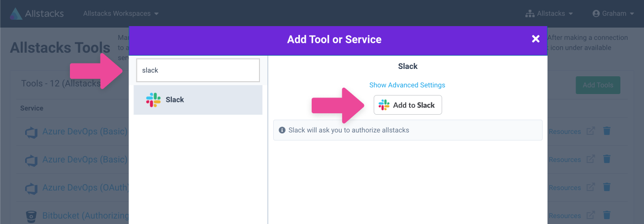Viewport: 644px width, 224px height.
Task: Click the Bitbucket bucket icon
Action: tap(32, 216)
